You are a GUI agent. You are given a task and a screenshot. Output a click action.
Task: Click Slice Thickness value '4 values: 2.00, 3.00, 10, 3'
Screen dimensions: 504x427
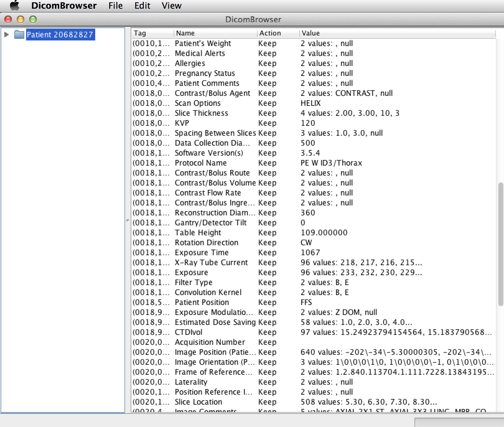pyautogui.click(x=350, y=113)
